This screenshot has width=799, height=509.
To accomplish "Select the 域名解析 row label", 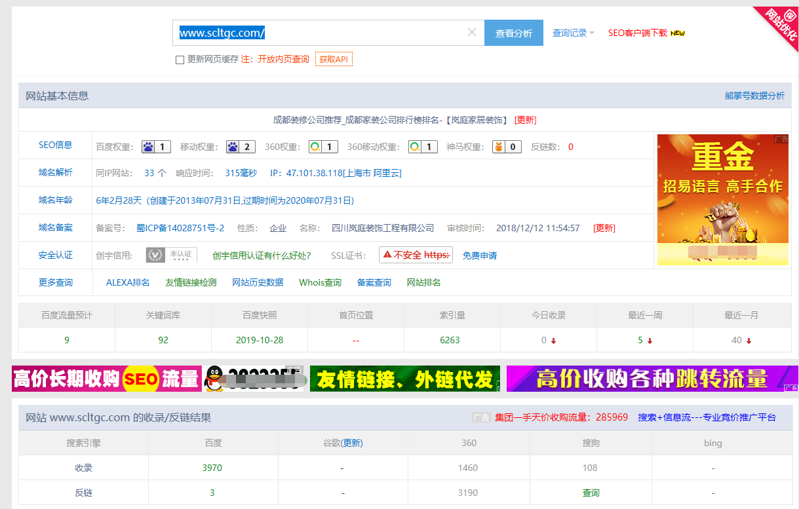I will tap(56, 173).
